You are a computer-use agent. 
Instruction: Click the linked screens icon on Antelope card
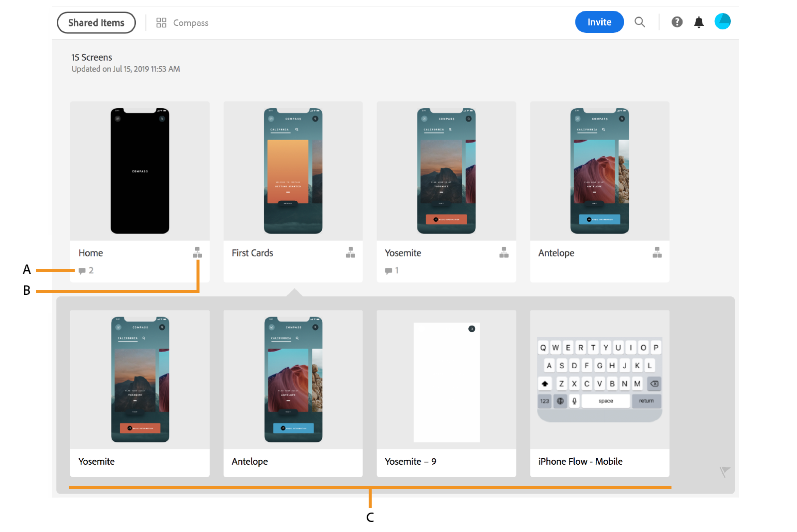coord(658,253)
